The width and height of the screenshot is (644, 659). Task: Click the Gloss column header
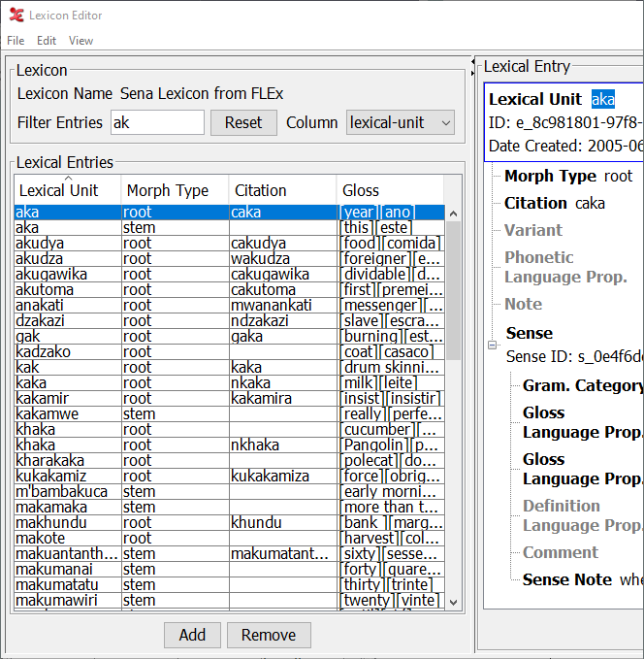tap(390, 190)
